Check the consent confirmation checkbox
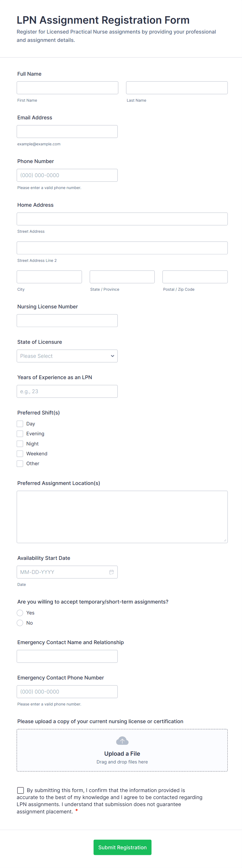Image resolution: width=242 pixels, height=868 pixels. pos(21,790)
